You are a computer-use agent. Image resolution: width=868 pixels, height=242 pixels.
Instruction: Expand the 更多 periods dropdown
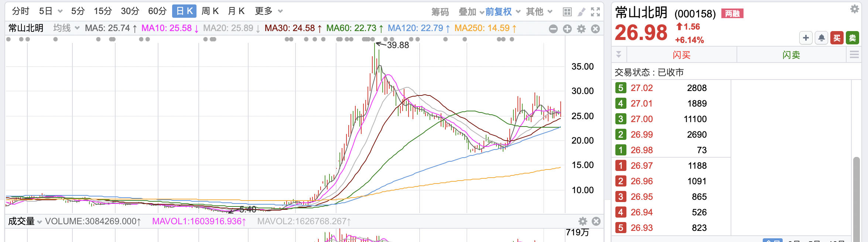[x=269, y=11]
